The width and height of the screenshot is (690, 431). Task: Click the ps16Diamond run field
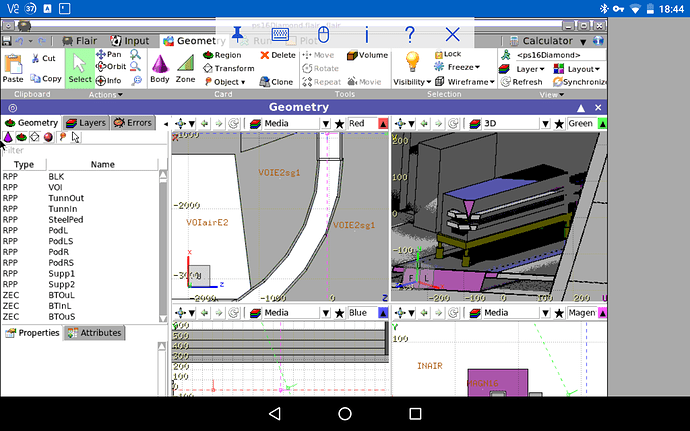(x=560, y=55)
